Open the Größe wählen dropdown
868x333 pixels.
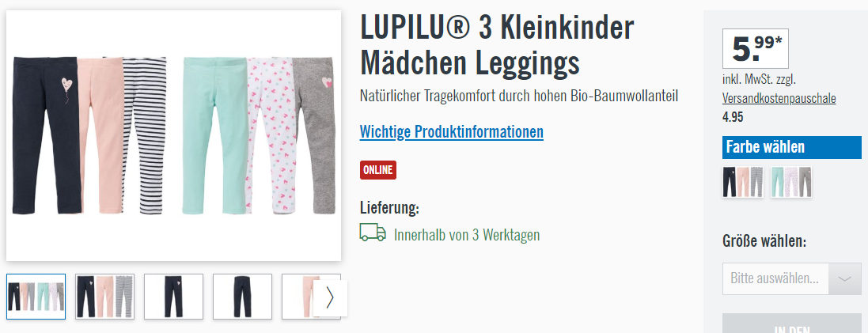pos(791,278)
